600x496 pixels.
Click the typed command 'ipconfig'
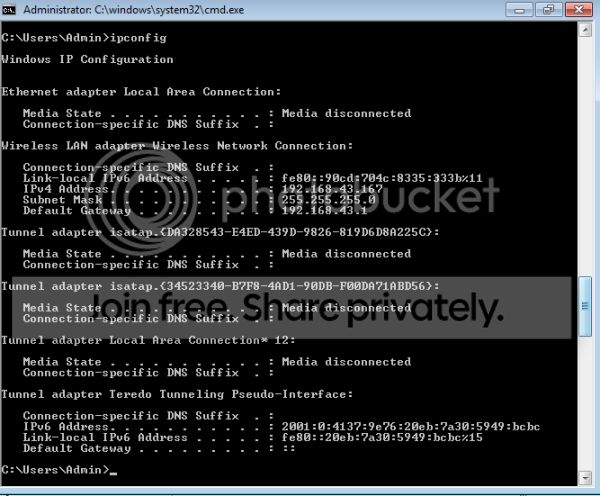click(x=138, y=38)
